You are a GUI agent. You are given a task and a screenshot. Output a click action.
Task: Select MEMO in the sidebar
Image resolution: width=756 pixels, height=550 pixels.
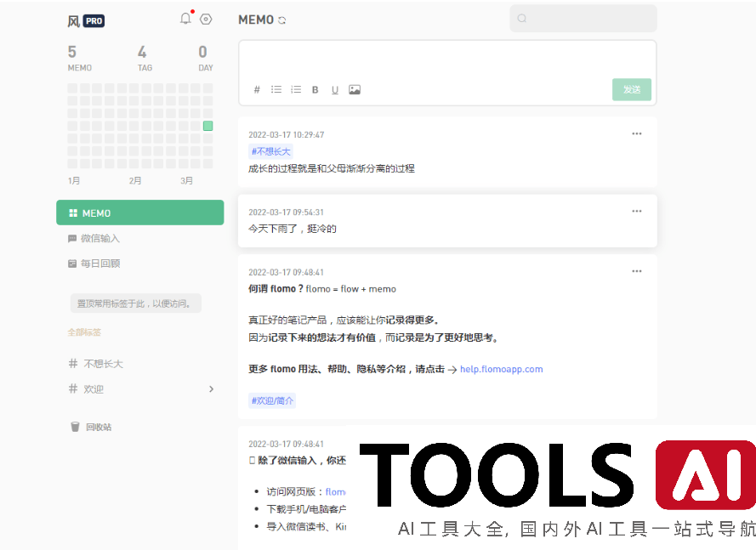pyautogui.click(x=140, y=213)
